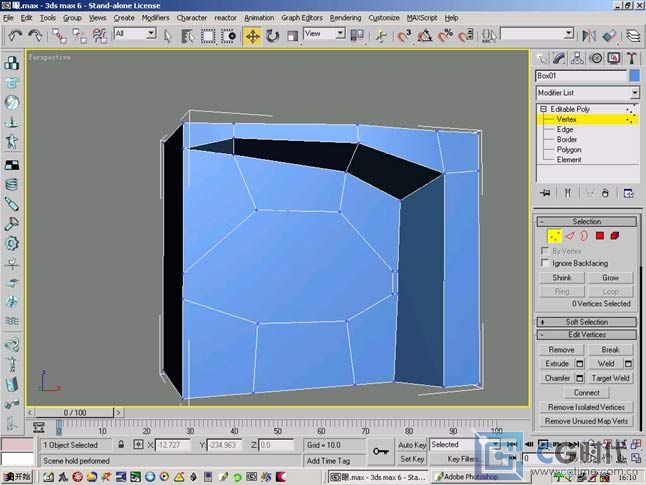Click the Redo arrow in toolbar
Screen dimensions: 646x485
point(35,36)
